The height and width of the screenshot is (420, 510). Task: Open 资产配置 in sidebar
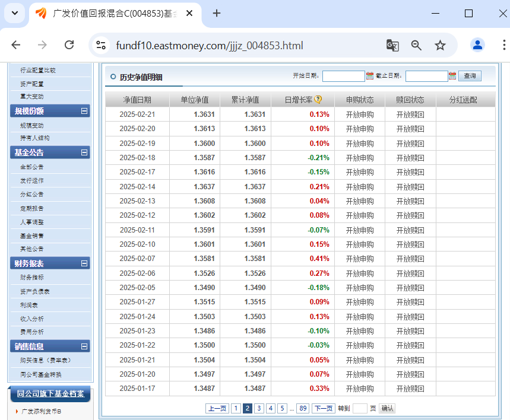point(32,84)
